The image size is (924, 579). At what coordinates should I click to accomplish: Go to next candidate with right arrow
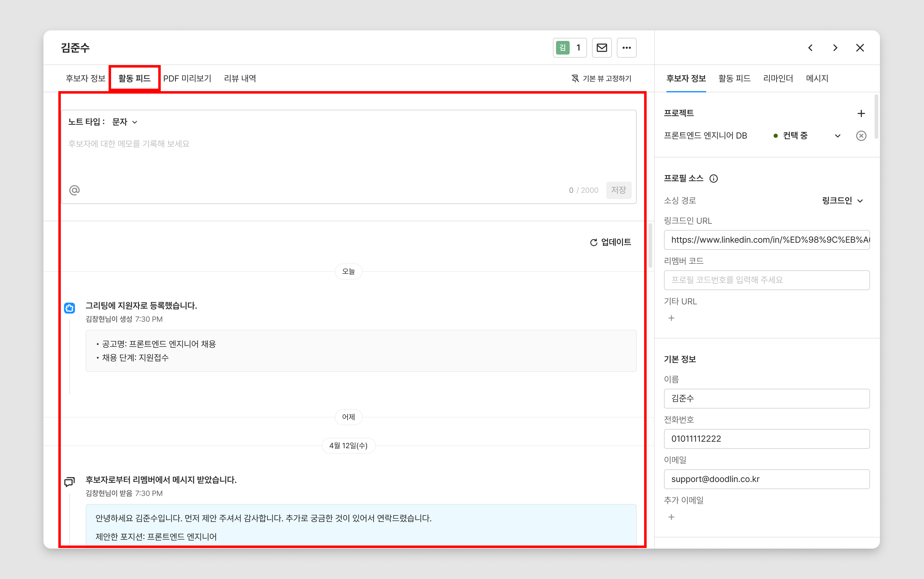[x=835, y=48]
